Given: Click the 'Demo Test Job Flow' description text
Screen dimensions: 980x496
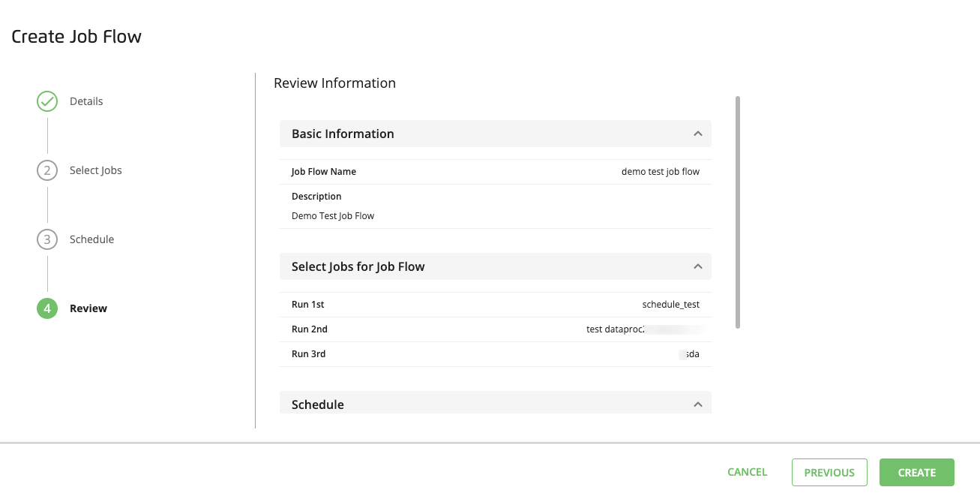Looking at the screenshot, I should (x=333, y=216).
